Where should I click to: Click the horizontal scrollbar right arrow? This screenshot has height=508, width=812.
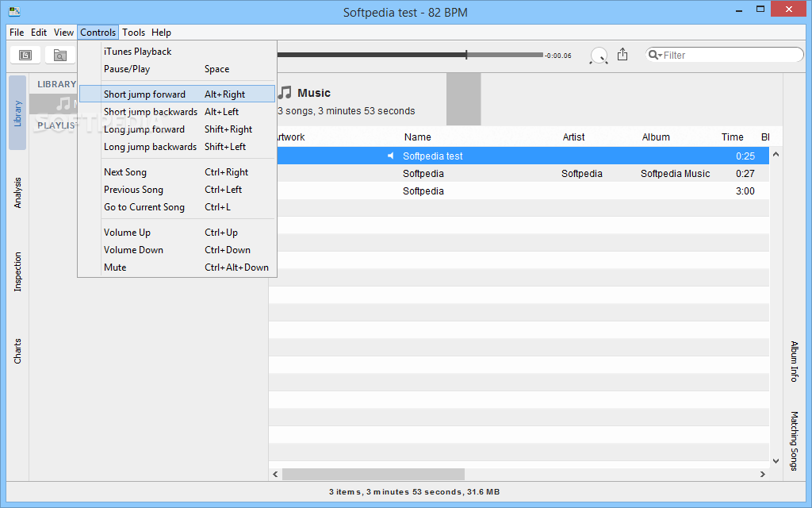(x=762, y=475)
